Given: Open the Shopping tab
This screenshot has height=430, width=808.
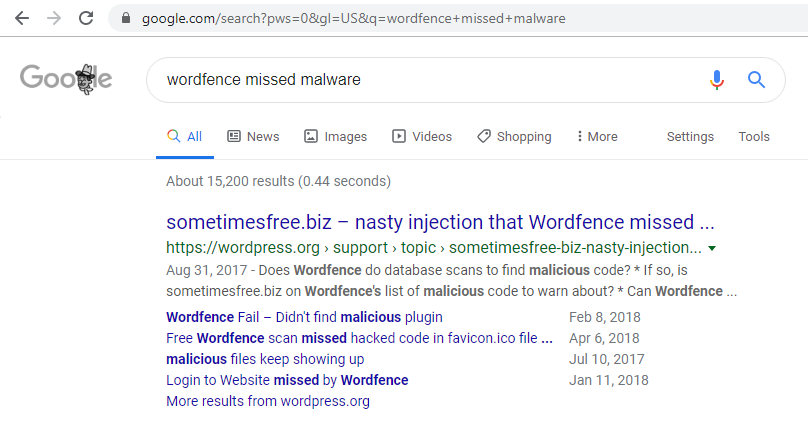Looking at the screenshot, I should [x=514, y=137].
